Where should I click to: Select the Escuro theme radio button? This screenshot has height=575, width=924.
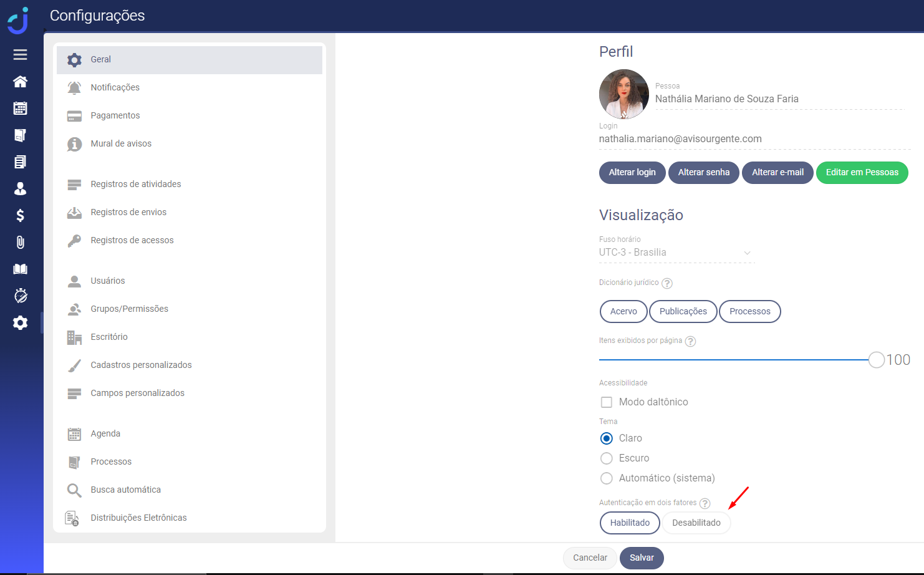[606, 458]
